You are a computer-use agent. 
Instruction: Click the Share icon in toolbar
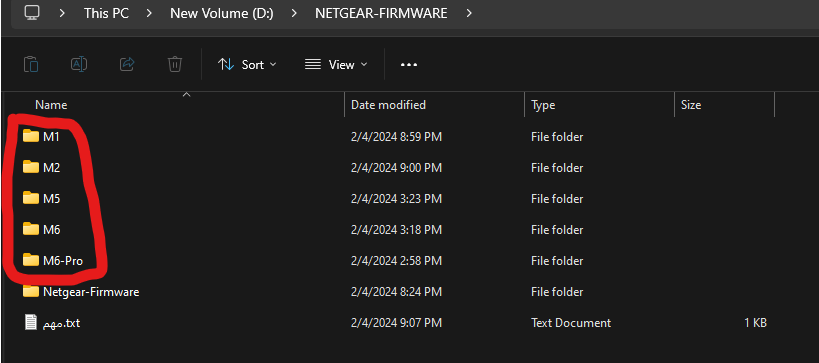127,64
